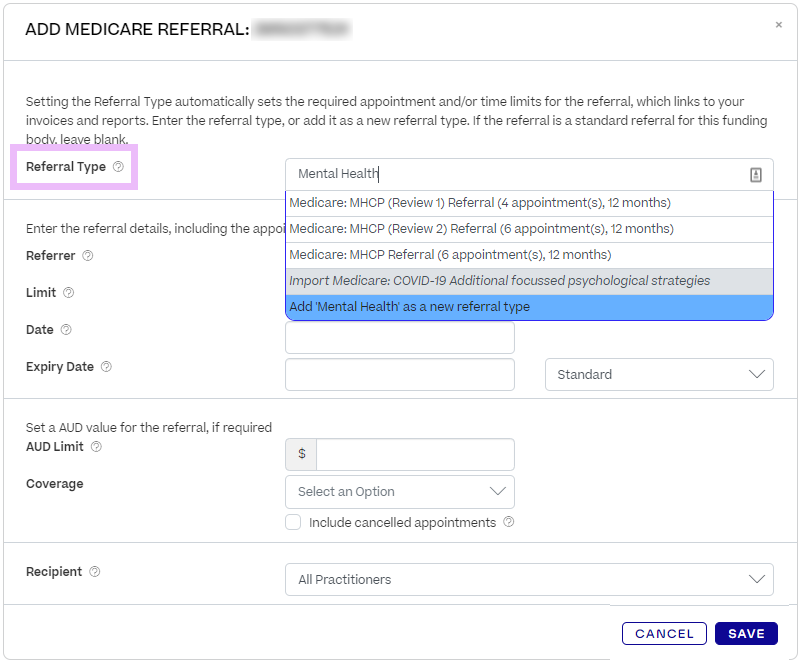
Task: Select Add 'Mental Health' as new referral type
Action: point(529,307)
